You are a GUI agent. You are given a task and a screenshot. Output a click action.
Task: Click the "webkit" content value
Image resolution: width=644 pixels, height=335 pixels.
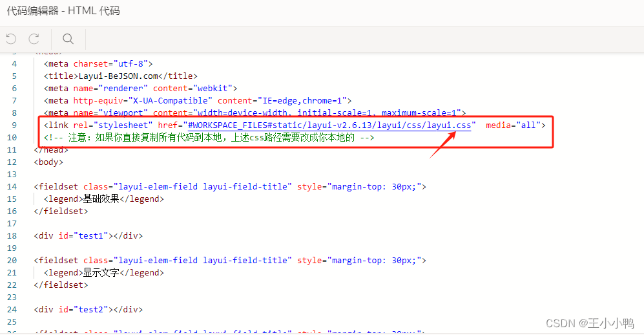pyautogui.click(x=213, y=89)
